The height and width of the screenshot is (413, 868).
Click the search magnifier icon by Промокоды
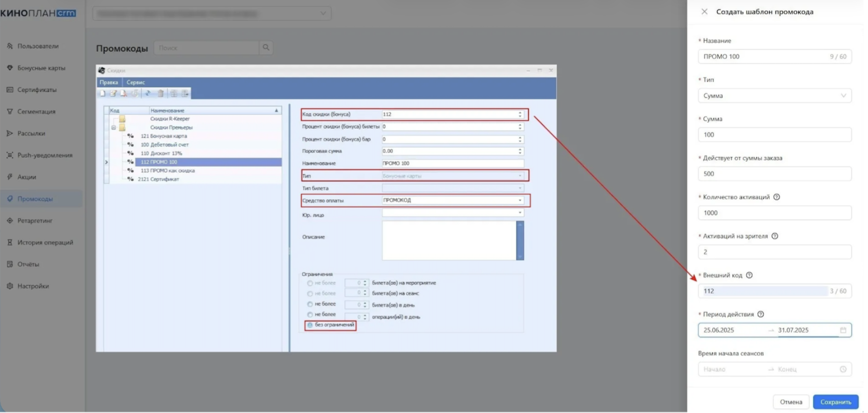coord(266,47)
